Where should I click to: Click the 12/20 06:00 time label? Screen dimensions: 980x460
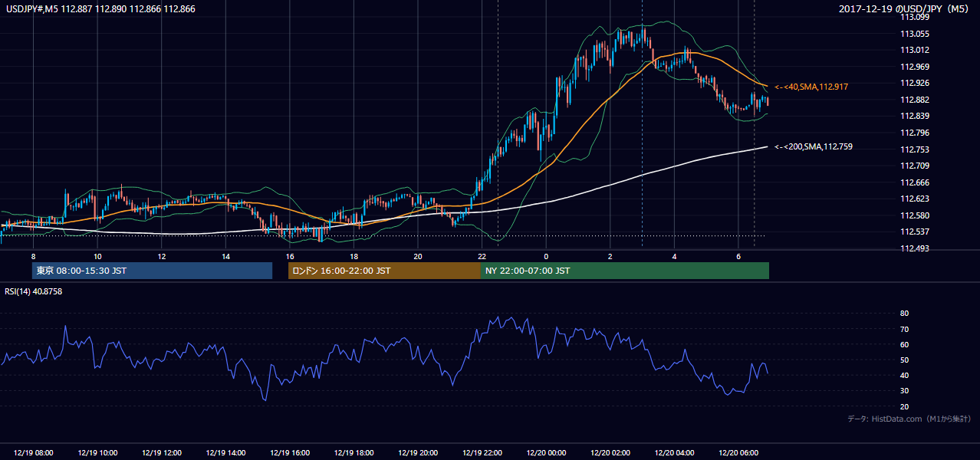point(738,453)
